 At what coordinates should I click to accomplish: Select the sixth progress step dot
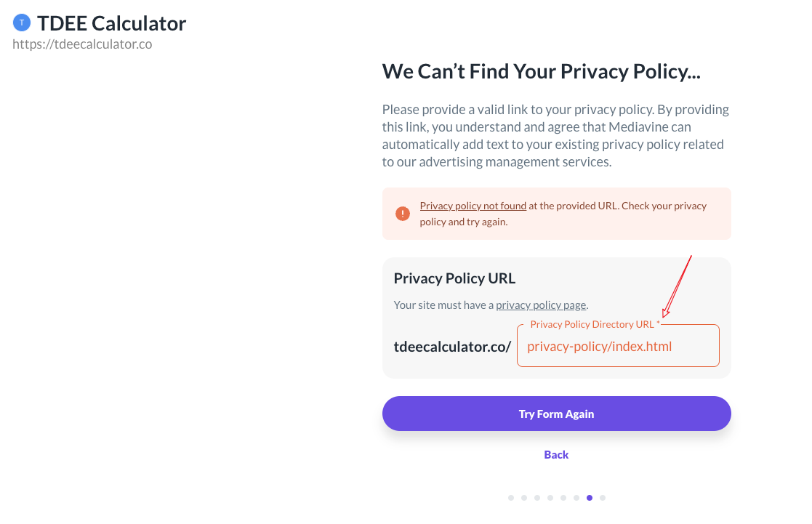pos(576,498)
